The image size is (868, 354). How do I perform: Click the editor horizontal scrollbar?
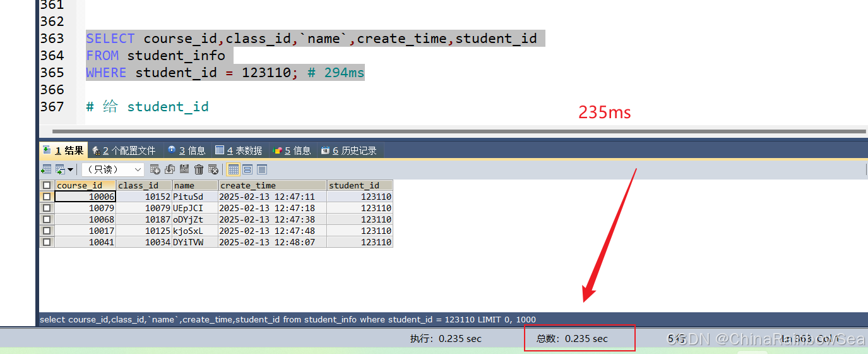(x=460, y=132)
